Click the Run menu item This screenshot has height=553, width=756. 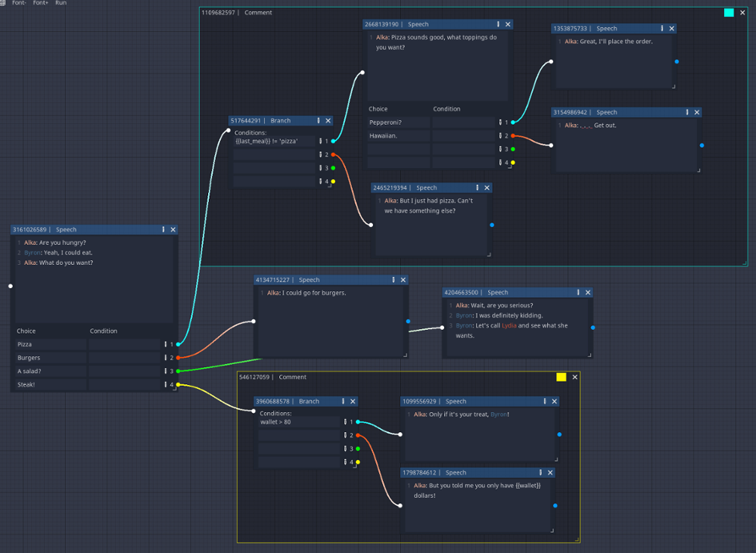click(x=61, y=3)
